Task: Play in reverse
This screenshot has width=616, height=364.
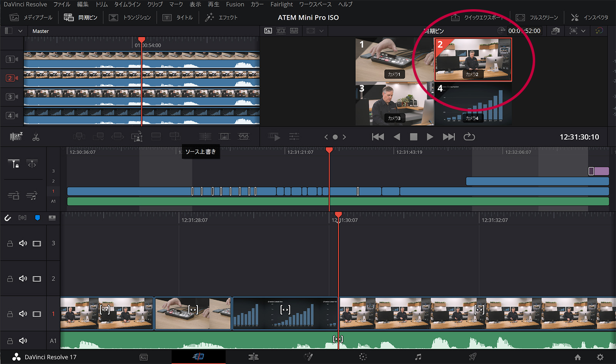Action: (397, 137)
